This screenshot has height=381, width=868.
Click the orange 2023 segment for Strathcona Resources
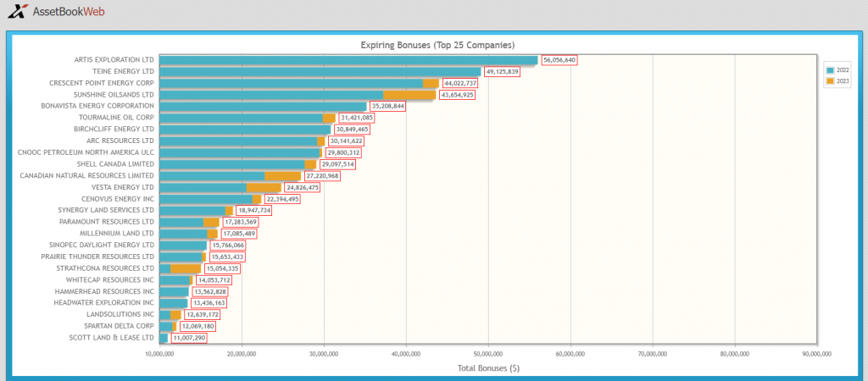click(186, 268)
